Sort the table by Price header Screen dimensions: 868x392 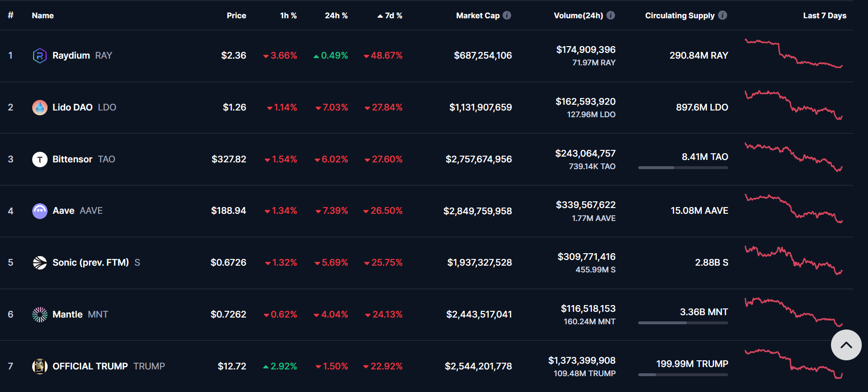coord(236,15)
